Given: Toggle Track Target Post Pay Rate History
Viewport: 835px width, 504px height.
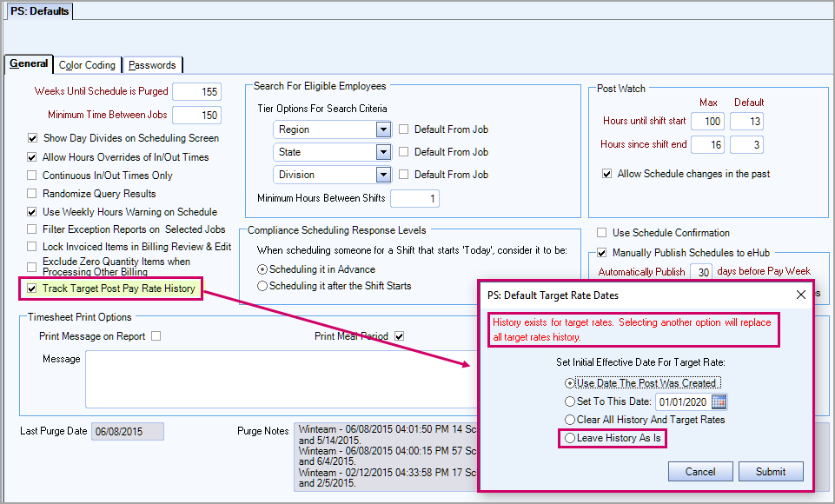Looking at the screenshot, I should (x=33, y=288).
